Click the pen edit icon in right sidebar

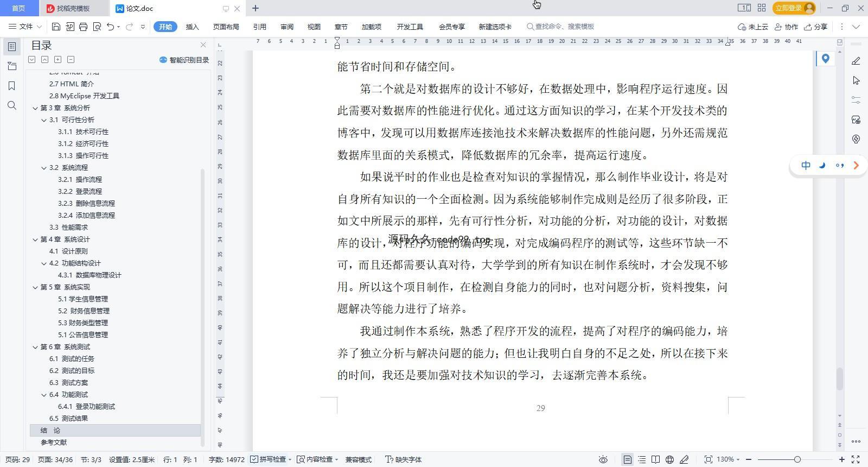coord(856,61)
